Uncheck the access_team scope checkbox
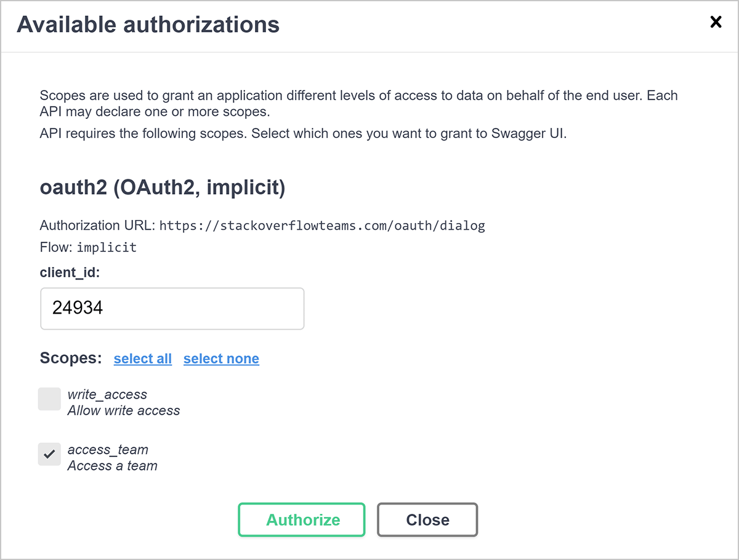The height and width of the screenshot is (560, 739). (x=49, y=454)
